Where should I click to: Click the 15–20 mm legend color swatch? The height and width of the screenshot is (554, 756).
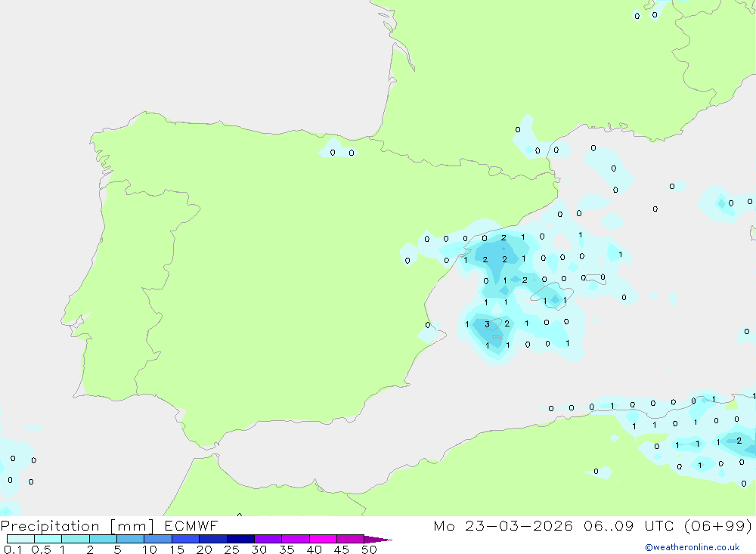pos(186,539)
